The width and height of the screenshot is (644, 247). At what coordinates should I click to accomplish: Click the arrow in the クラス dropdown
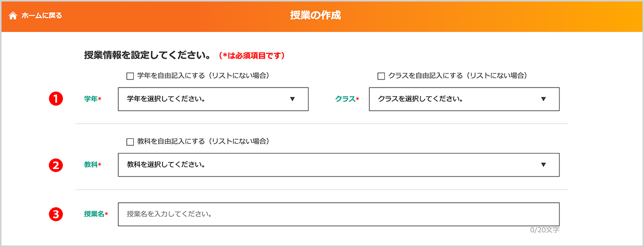pyautogui.click(x=543, y=99)
